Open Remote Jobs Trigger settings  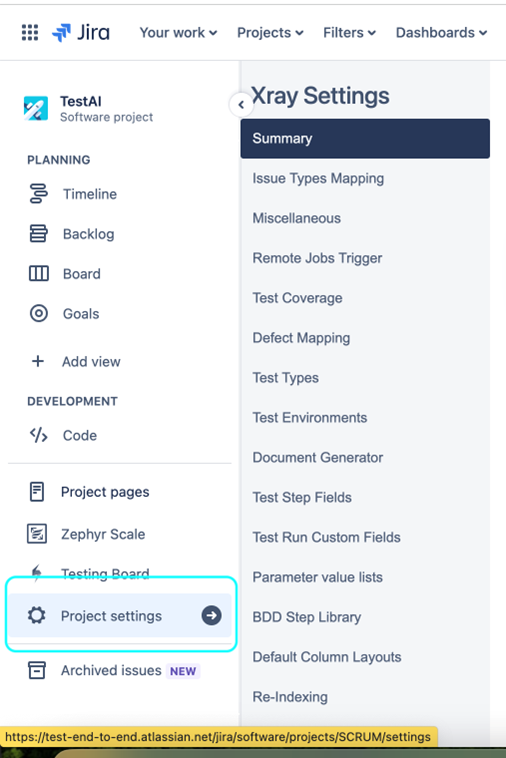(x=317, y=258)
